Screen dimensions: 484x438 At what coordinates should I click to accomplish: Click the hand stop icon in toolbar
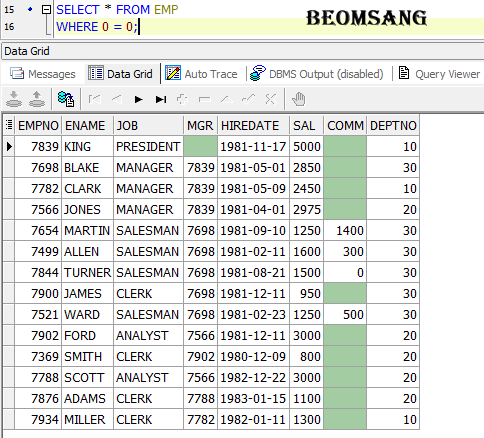[x=298, y=99]
